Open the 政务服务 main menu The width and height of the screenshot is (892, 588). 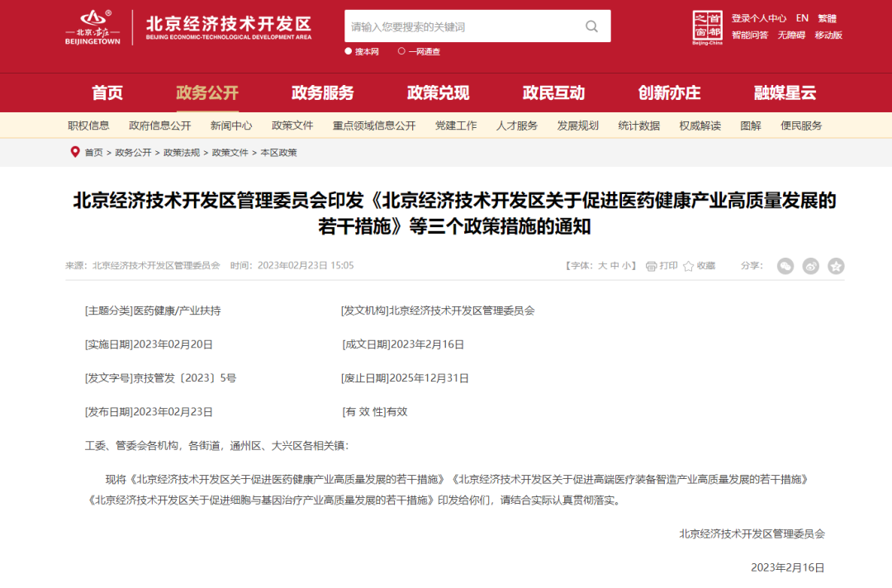(322, 92)
